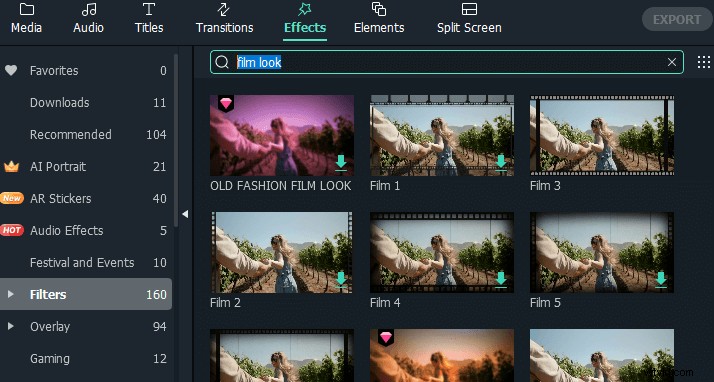
Task: Select the Recommended category
Action: (x=86, y=134)
